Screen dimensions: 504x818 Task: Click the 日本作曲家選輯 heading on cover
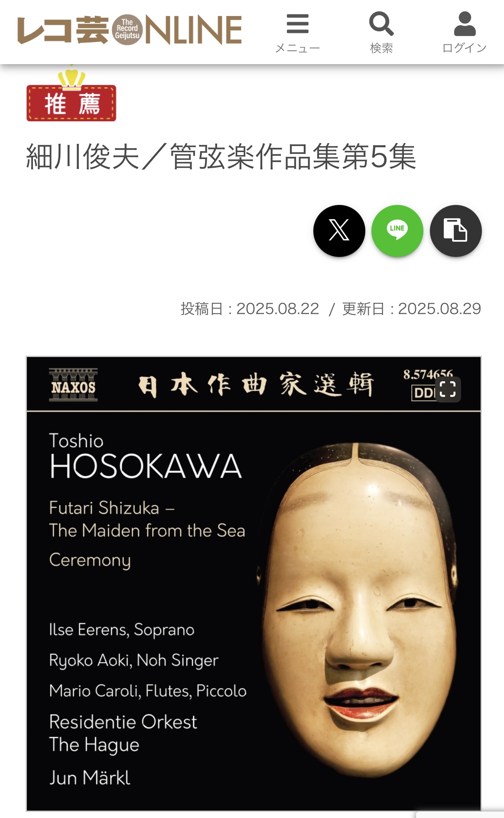[256, 384]
